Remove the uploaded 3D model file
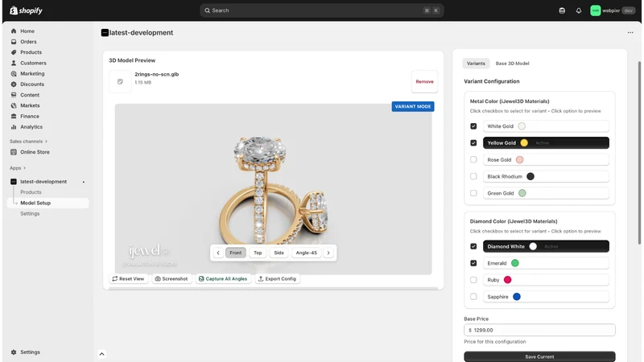644x362 pixels. pyautogui.click(x=424, y=81)
